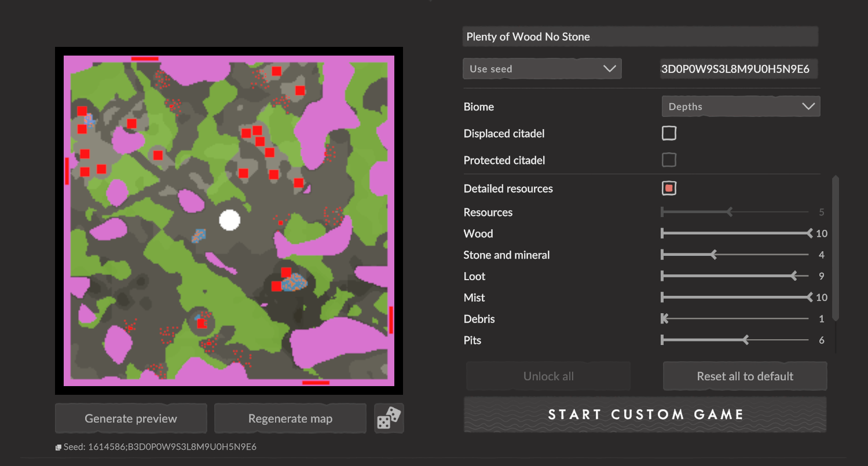The width and height of the screenshot is (868, 466).
Task: Click the Pits slider handle
Action: [x=745, y=340]
